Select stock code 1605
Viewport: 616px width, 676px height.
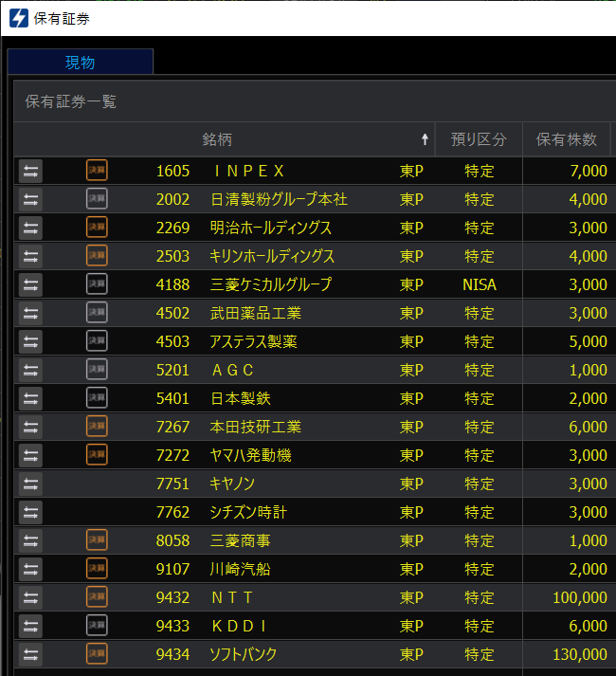pyautogui.click(x=172, y=172)
